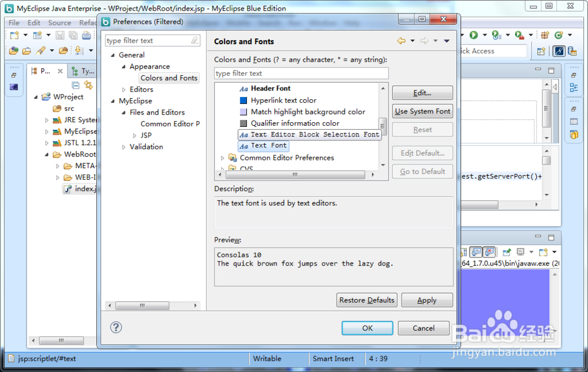The width and height of the screenshot is (588, 372).
Task: Click Use System Font button
Action: pos(422,111)
